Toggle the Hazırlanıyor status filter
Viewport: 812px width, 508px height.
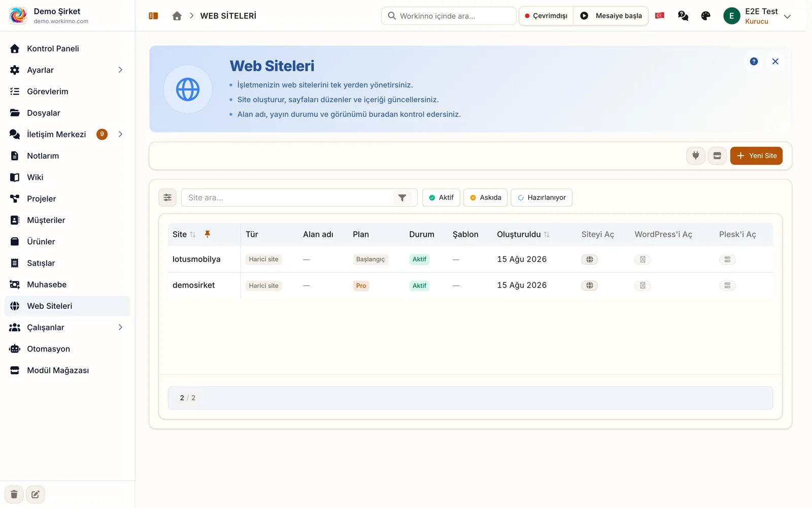coord(542,198)
